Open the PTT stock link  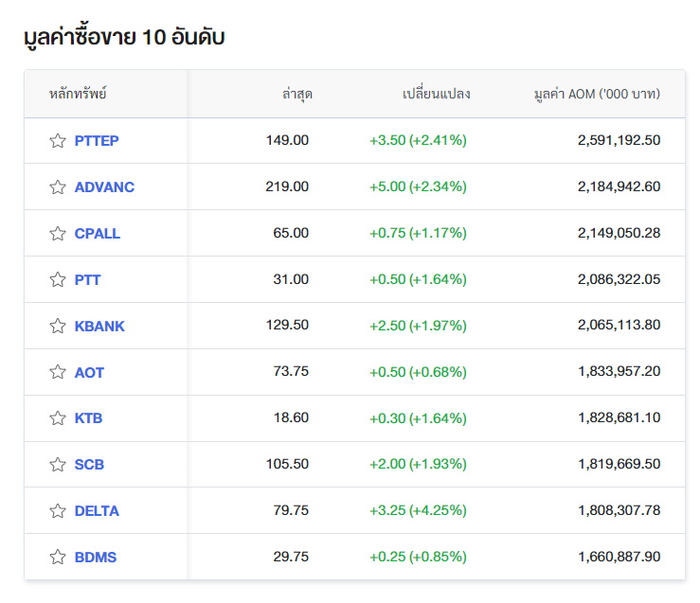[x=87, y=279]
